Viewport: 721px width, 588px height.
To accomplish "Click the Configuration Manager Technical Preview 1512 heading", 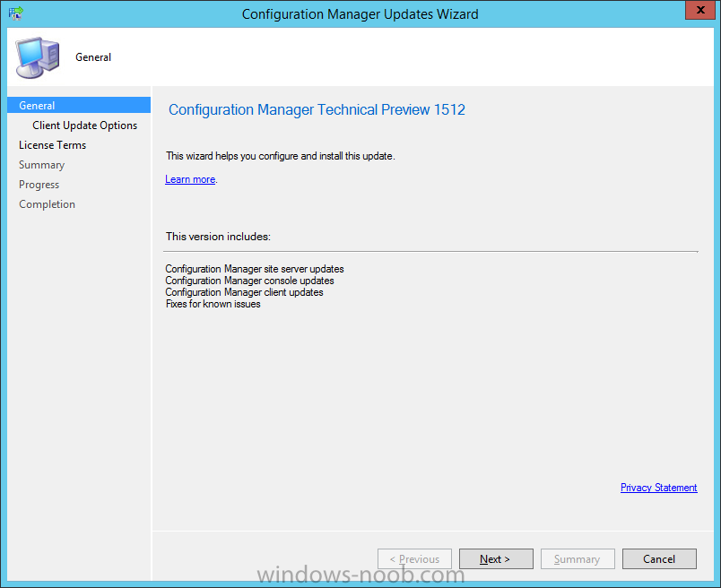I will [x=317, y=110].
